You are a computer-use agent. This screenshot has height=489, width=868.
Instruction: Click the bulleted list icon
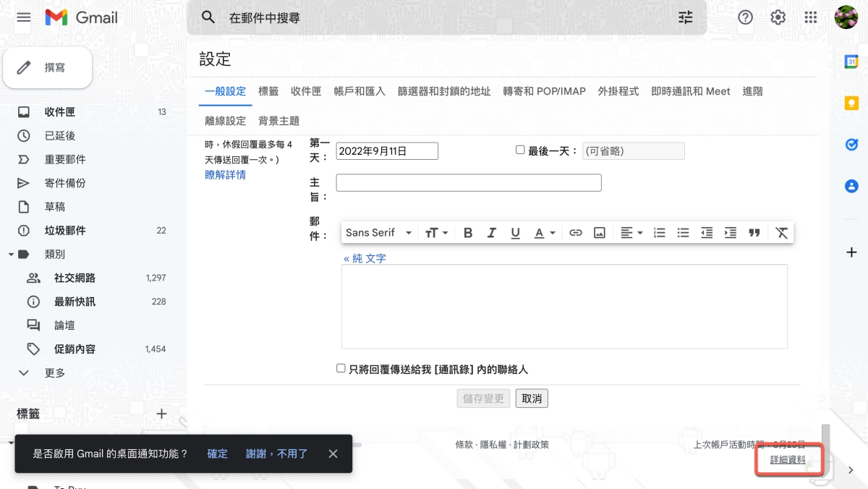pyautogui.click(x=683, y=233)
